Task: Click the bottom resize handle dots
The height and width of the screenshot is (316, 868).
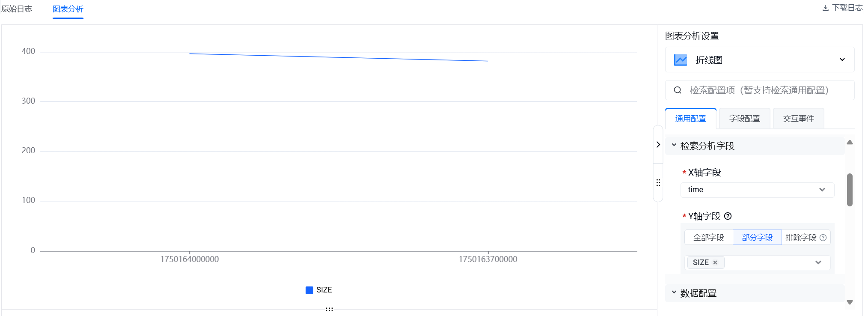Action: tap(329, 309)
